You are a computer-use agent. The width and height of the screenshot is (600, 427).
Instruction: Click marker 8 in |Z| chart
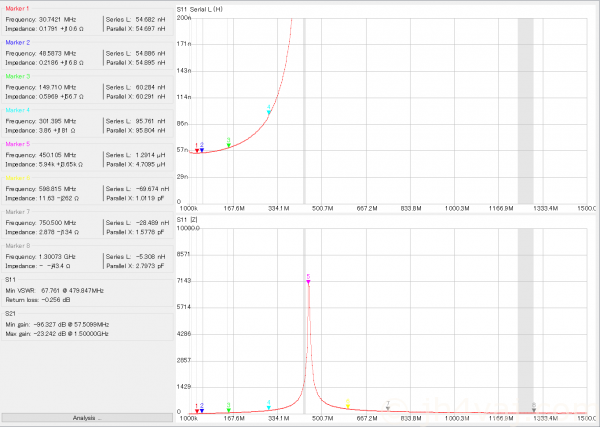pyautogui.click(x=533, y=410)
